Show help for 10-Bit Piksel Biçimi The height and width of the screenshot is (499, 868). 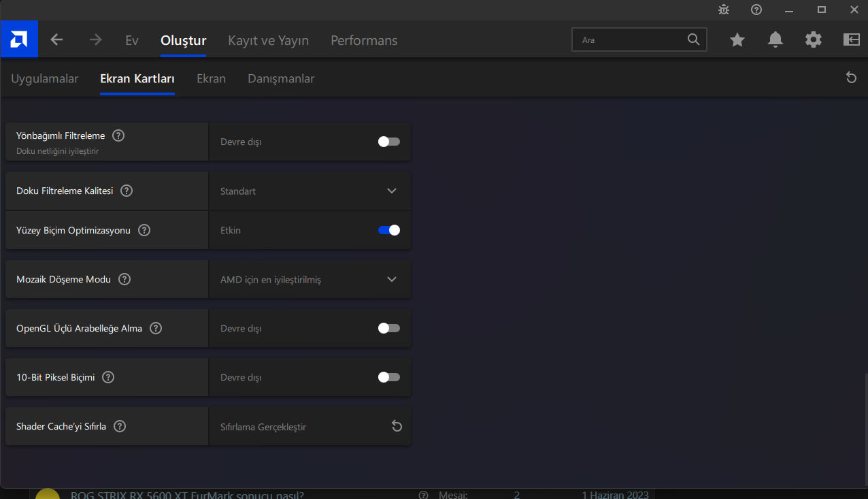tap(108, 377)
